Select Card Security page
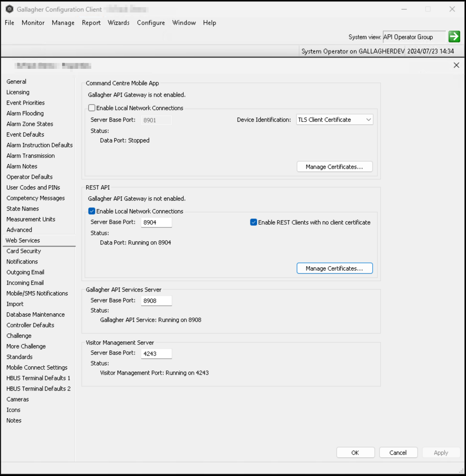 pos(24,251)
